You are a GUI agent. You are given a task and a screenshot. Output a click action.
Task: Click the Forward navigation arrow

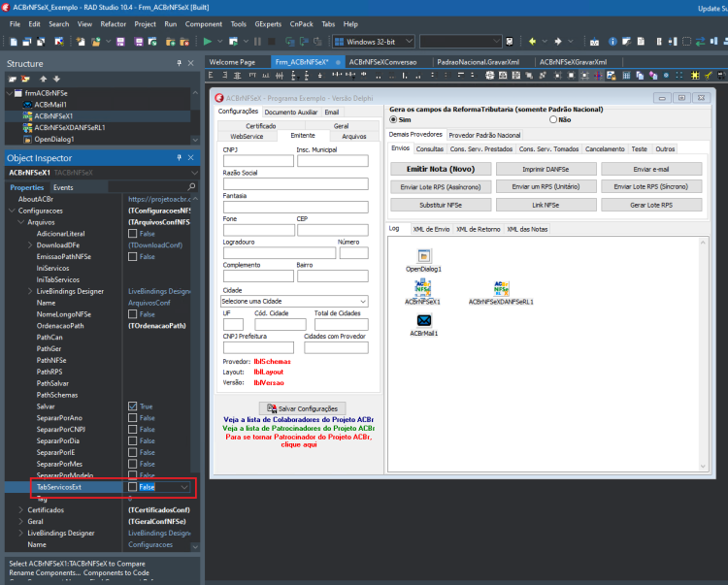click(558, 42)
